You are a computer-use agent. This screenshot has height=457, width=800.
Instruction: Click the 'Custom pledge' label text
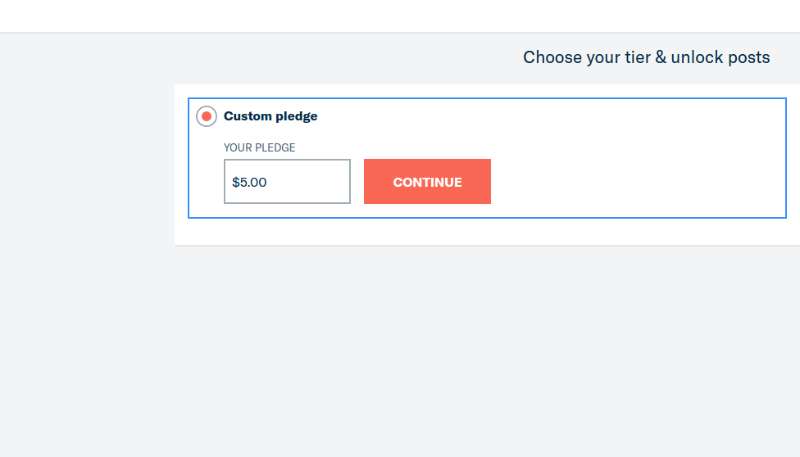270,116
